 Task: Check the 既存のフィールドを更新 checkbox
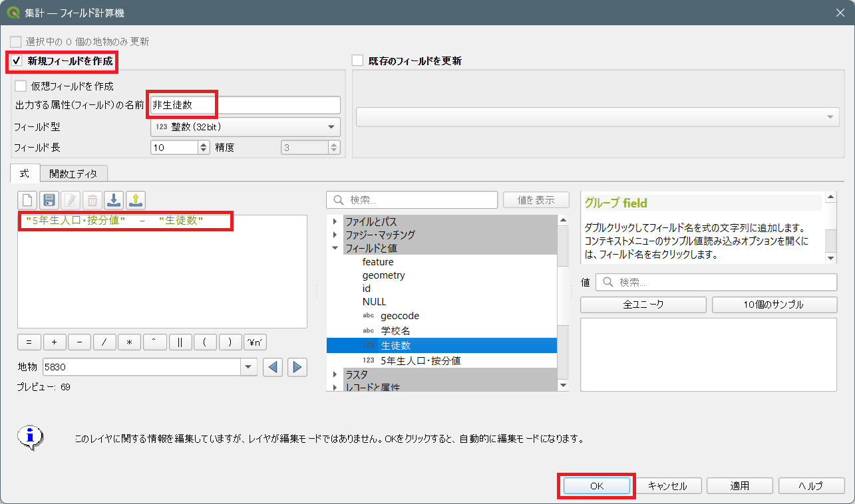[358, 61]
